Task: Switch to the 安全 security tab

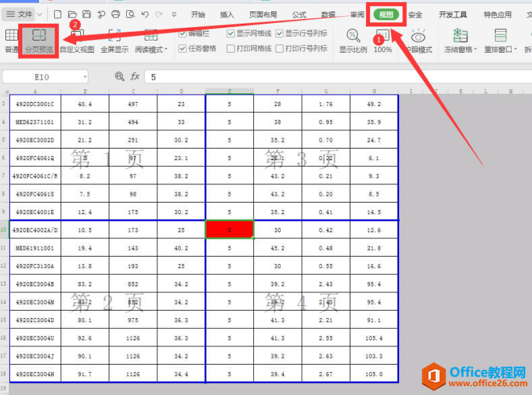Action: [415, 15]
